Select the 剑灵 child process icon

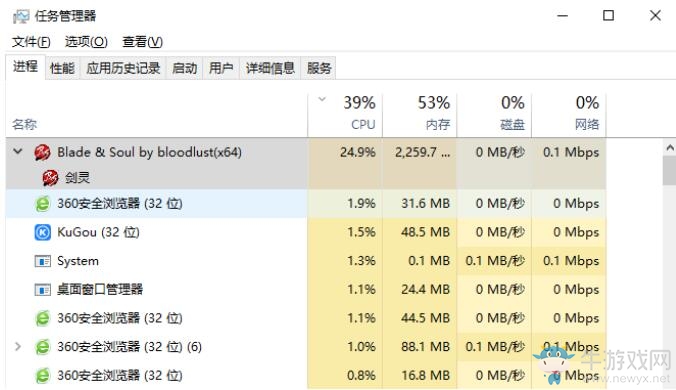point(50,178)
